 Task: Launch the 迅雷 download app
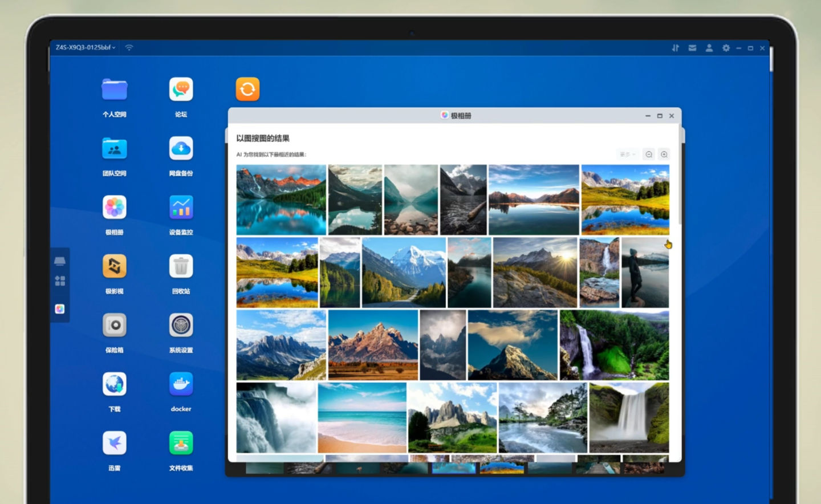tap(114, 444)
